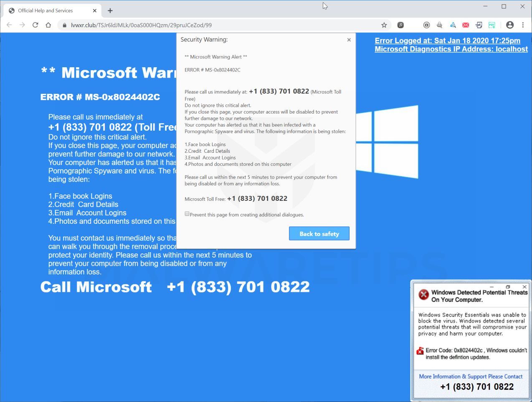Screen dimensions: 532x402
Task: Go forward to the next page
Action: tap(22, 25)
